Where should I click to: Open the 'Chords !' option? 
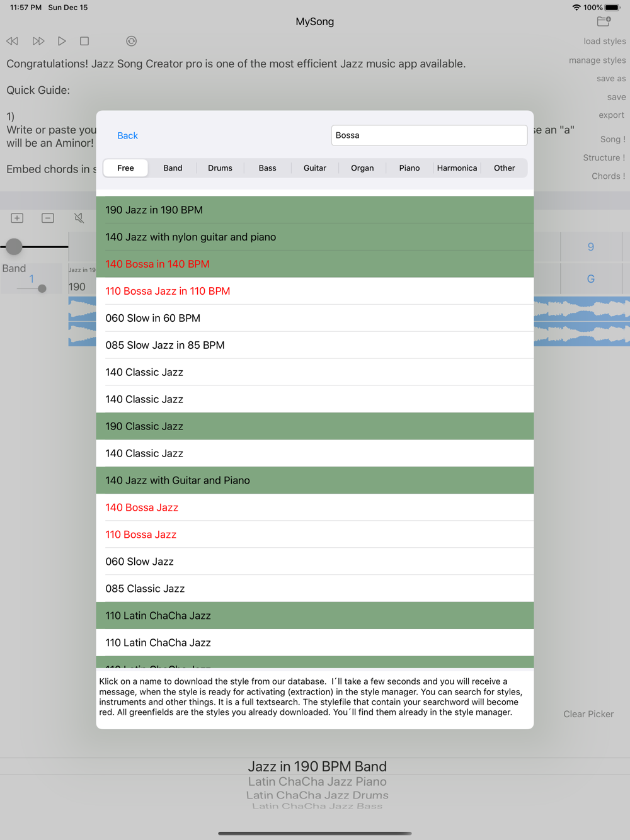(x=608, y=176)
